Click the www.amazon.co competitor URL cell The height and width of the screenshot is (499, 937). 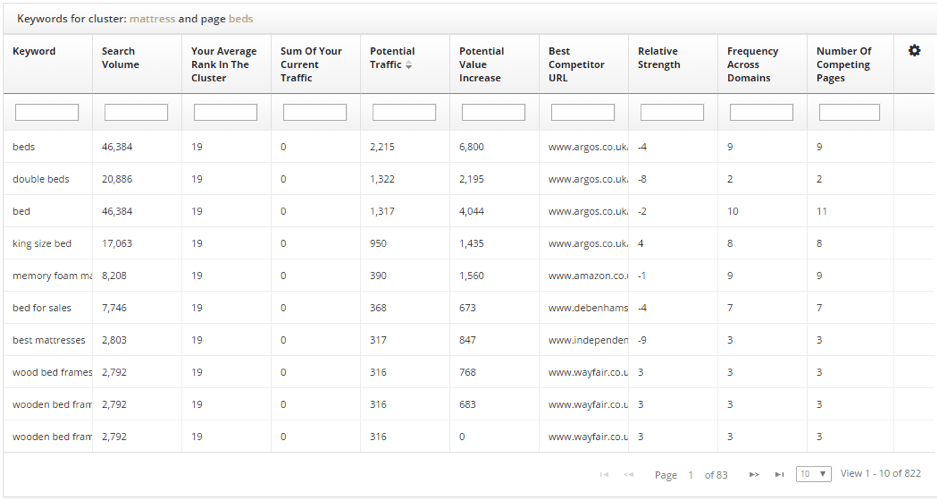pos(588,276)
